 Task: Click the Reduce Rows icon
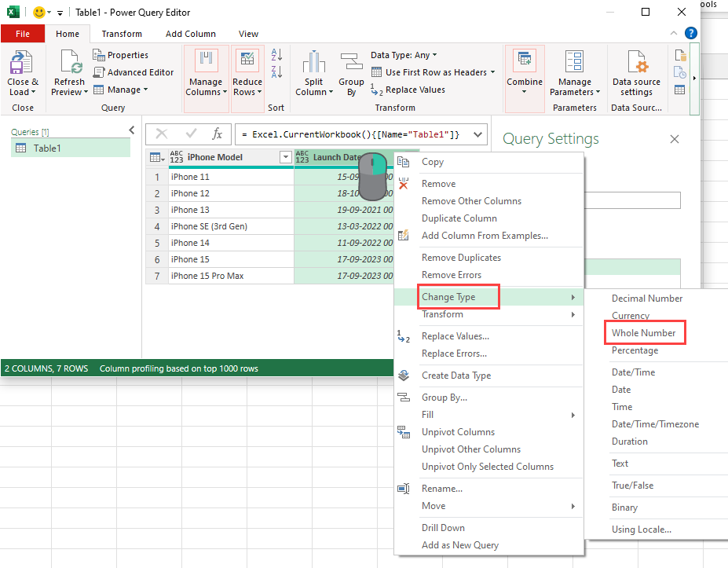point(247,61)
